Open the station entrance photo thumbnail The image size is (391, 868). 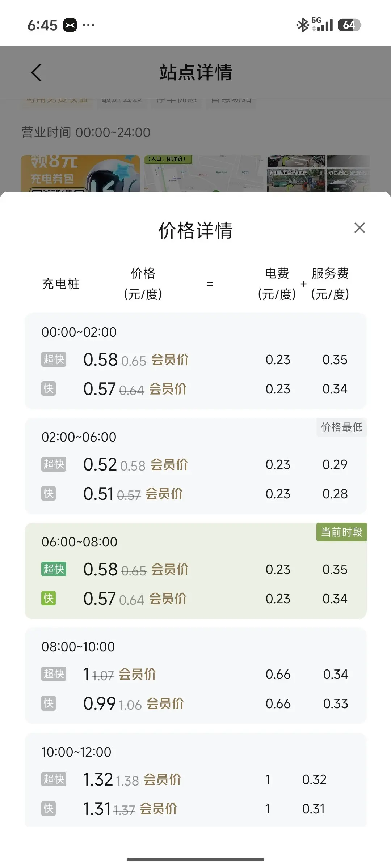pyautogui.click(x=296, y=174)
